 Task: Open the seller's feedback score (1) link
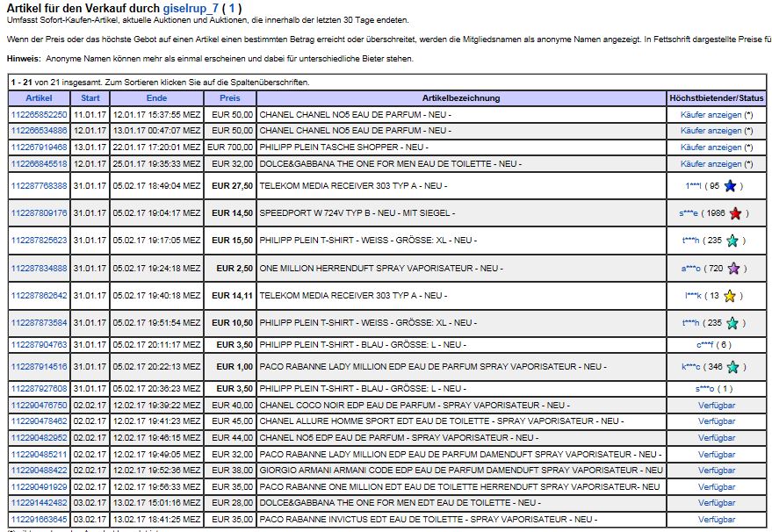(231, 9)
